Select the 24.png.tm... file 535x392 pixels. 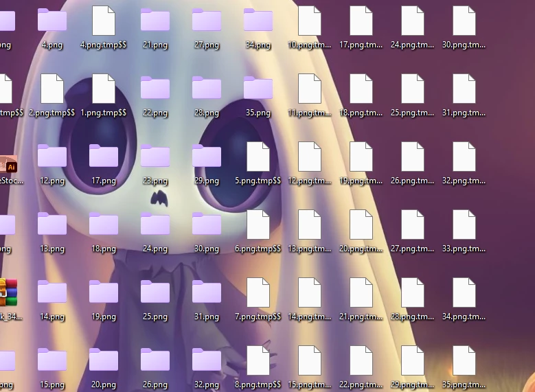coord(413,21)
